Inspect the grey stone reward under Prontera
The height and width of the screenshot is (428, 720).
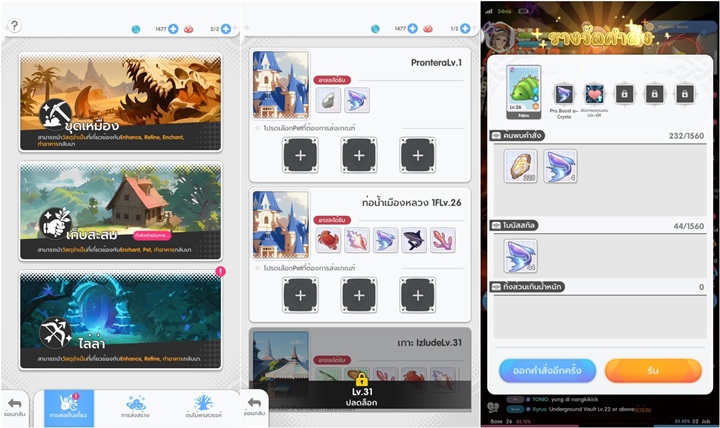328,100
